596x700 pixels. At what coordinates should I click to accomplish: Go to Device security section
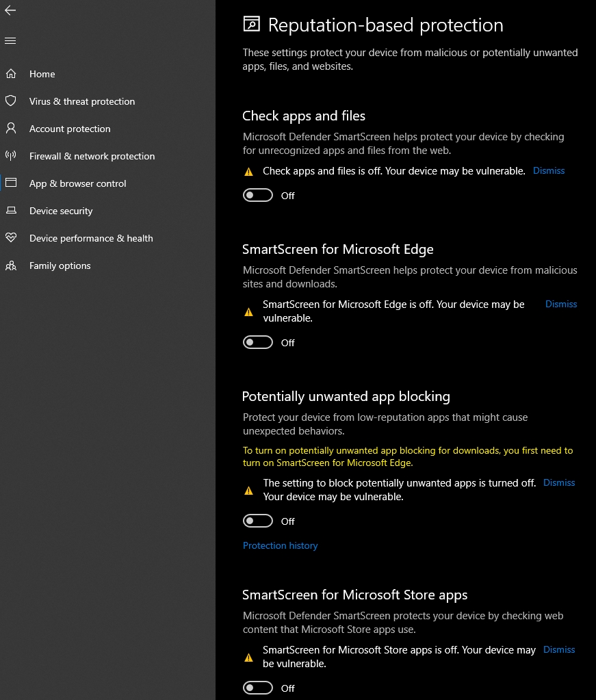[x=61, y=211]
